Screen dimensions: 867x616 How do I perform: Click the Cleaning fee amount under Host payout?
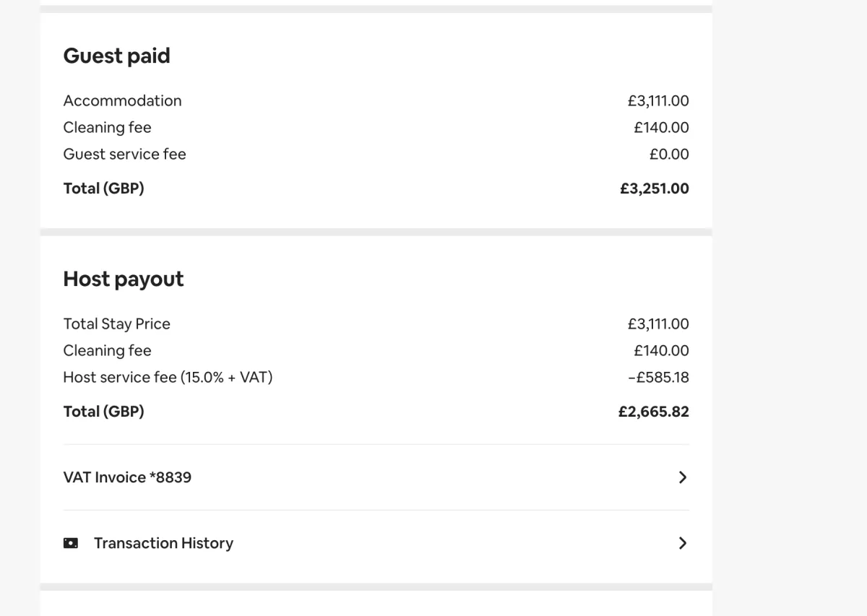tap(661, 350)
